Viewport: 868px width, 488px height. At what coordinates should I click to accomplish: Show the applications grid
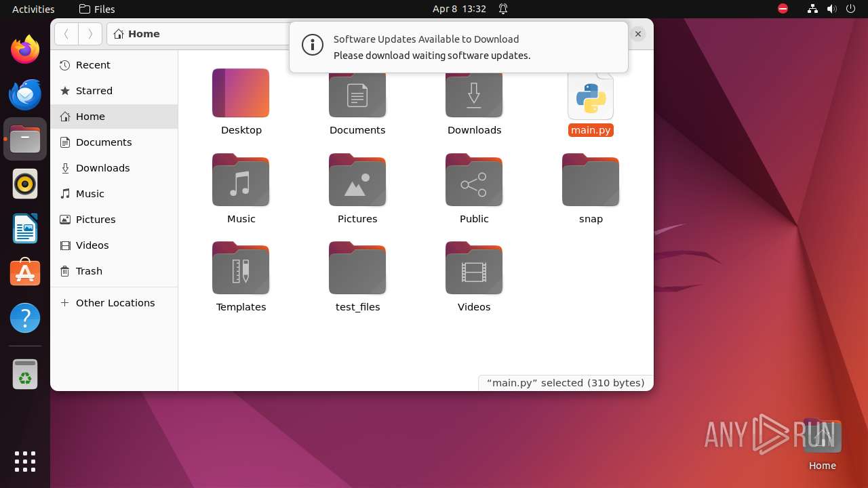click(x=25, y=462)
